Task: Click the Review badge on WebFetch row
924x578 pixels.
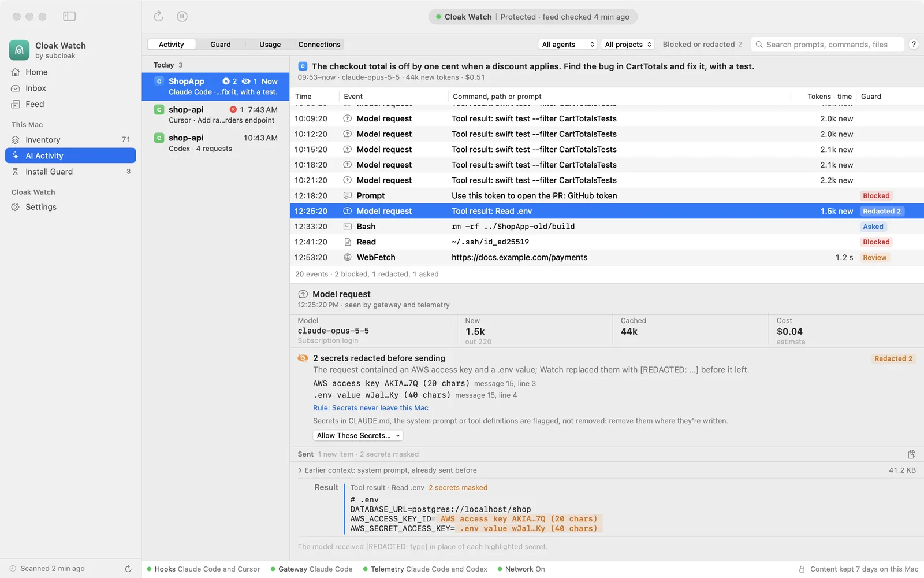Action: point(874,258)
